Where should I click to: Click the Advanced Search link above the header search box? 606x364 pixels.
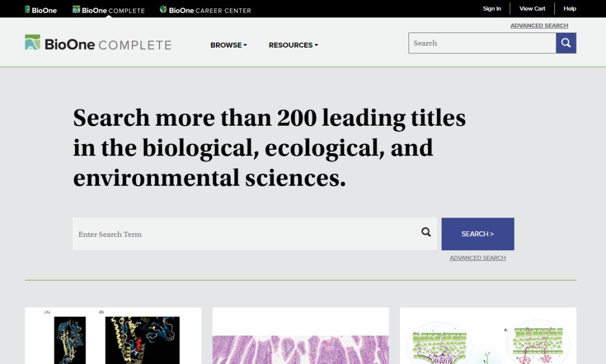coord(539,25)
